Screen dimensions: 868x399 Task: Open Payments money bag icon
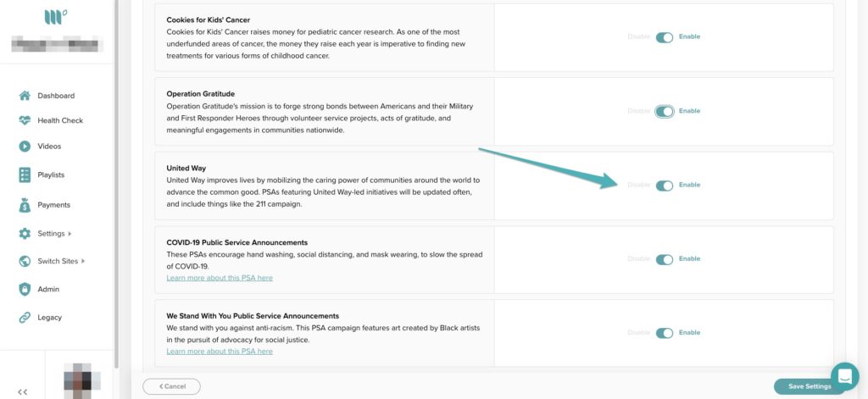click(25, 204)
